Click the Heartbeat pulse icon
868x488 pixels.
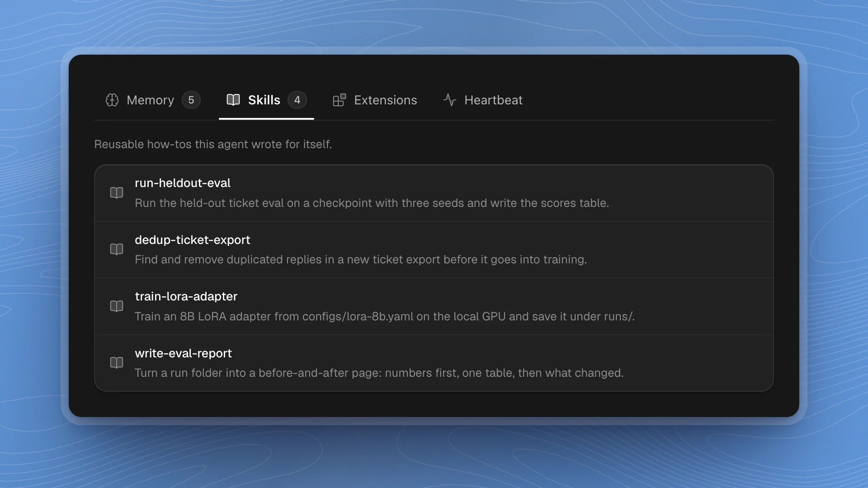tap(450, 100)
